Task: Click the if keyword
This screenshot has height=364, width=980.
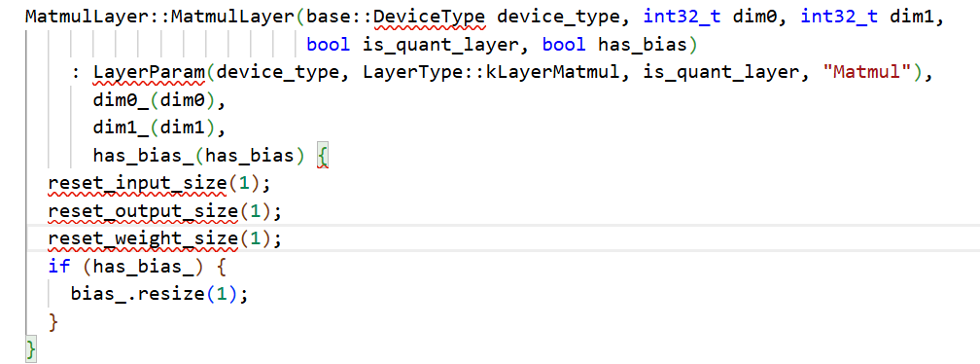Action: [x=59, y=267]
